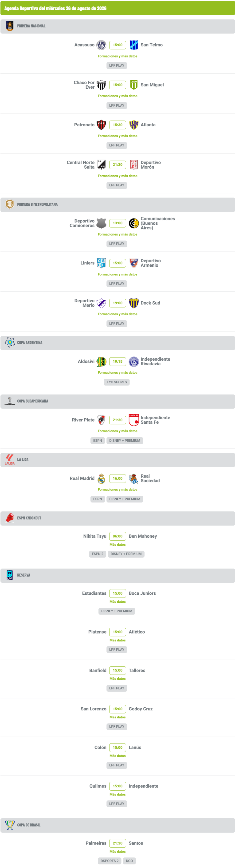
Task: Click the ESPN Knockout boxing glove icon
Action: pyautogui.click(x=10, y=518)
